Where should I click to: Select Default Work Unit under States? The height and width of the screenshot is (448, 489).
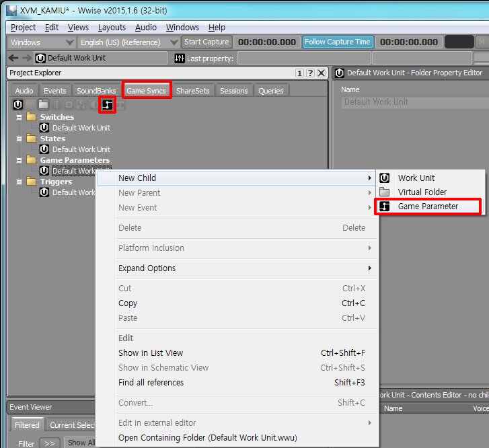point(81,149)
